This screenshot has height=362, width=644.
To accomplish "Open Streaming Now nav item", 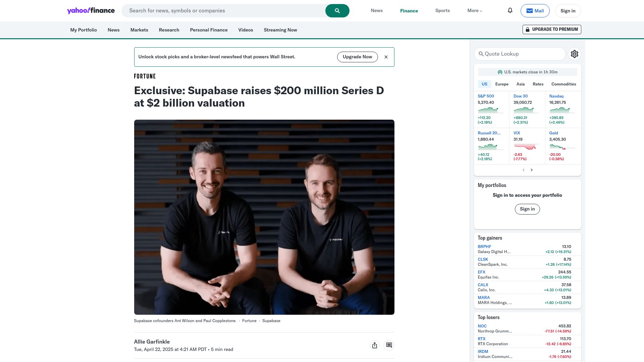I will pyautogui.click(x=280, y=30).
